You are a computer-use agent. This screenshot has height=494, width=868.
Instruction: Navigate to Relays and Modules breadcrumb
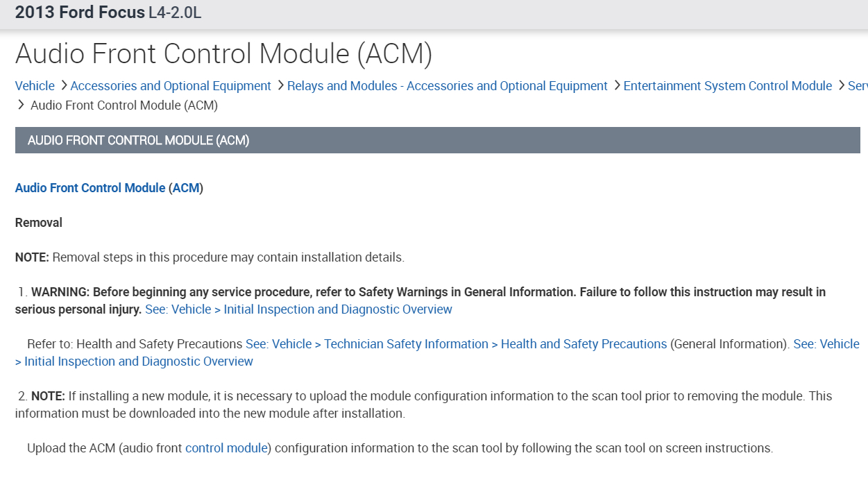448,86
